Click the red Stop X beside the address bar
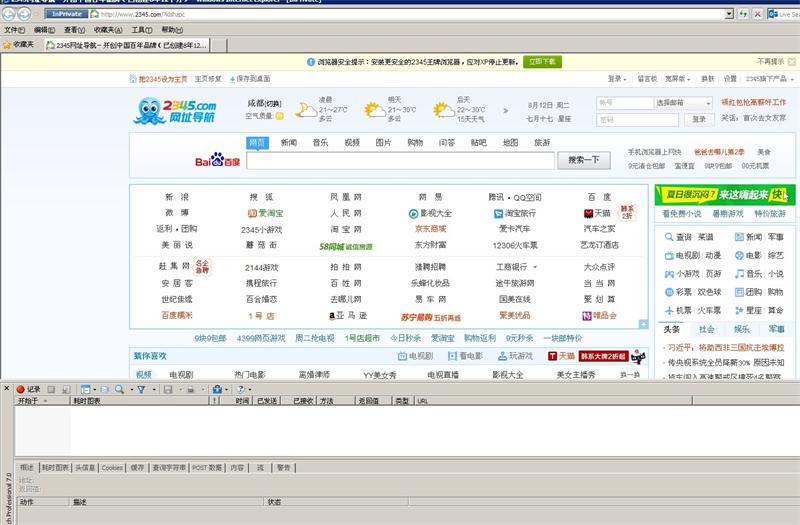 click(x=758, y=14)
